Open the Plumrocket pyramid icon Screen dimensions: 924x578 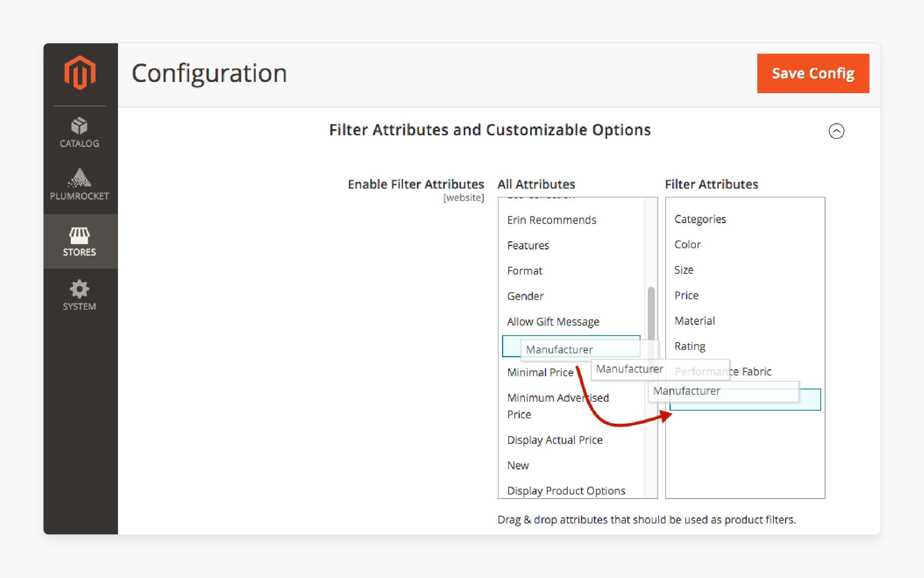tap(79, 178)
